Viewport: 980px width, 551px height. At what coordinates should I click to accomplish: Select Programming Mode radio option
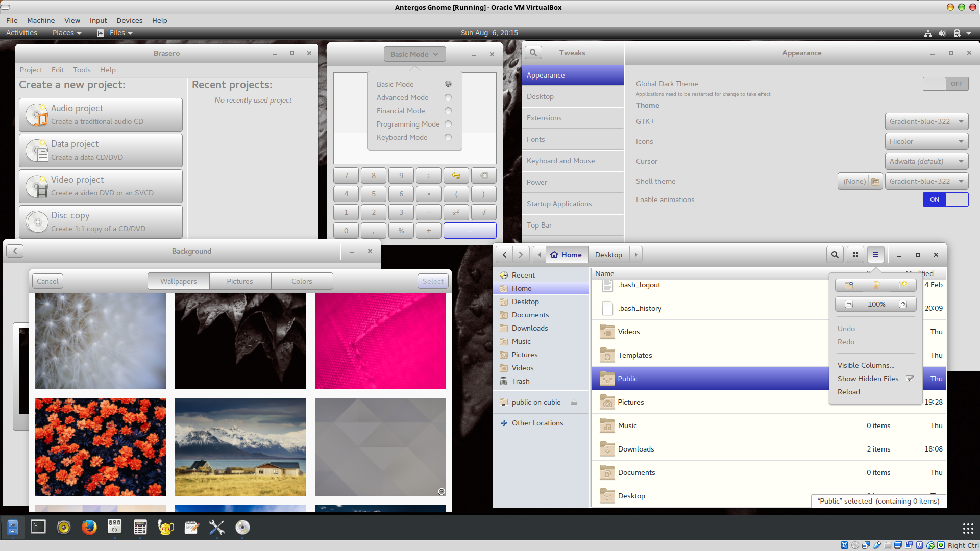[x=448, y=124]
